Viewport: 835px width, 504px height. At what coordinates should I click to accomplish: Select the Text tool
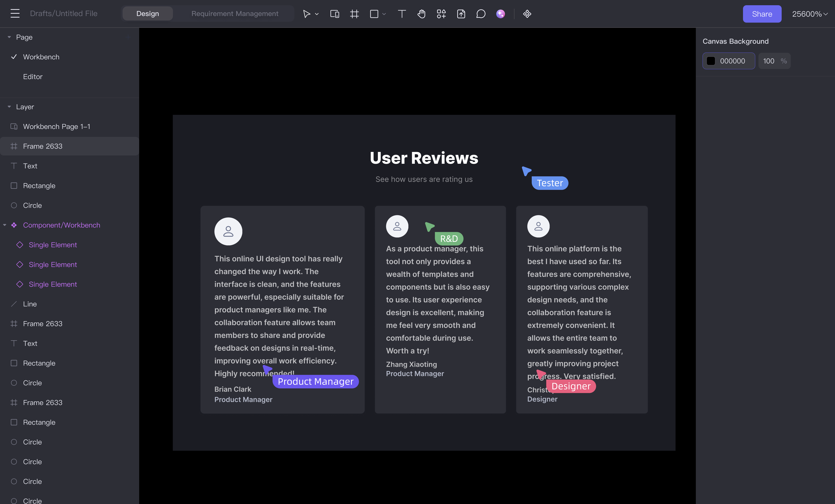[x=402, y=14]
